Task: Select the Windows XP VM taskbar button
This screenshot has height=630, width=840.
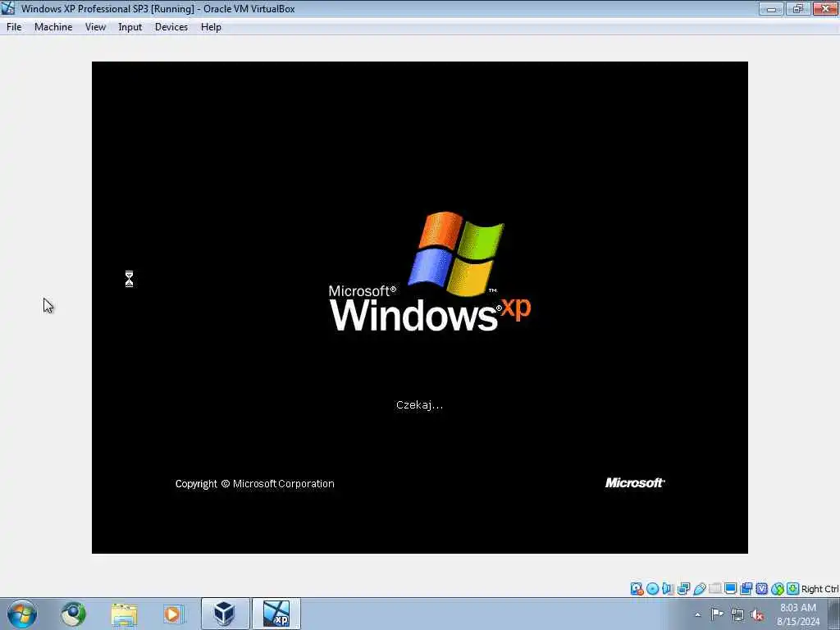Action: 276,614
